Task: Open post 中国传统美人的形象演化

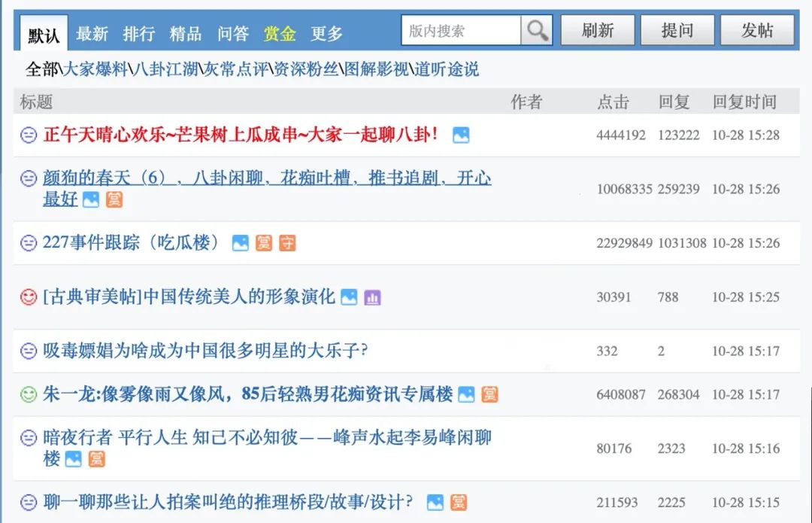Action: (x=189, y=296)
